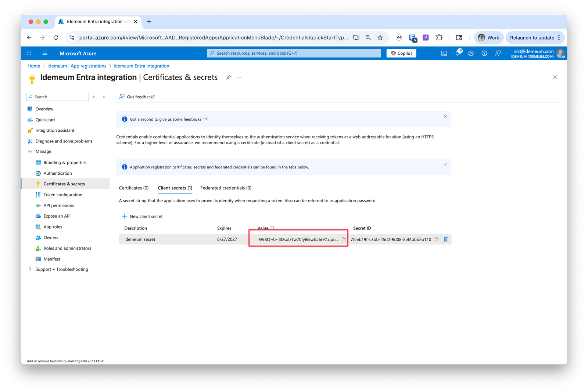Click the Value column info icon
588x392 pixels.
[x=272, y=228]
